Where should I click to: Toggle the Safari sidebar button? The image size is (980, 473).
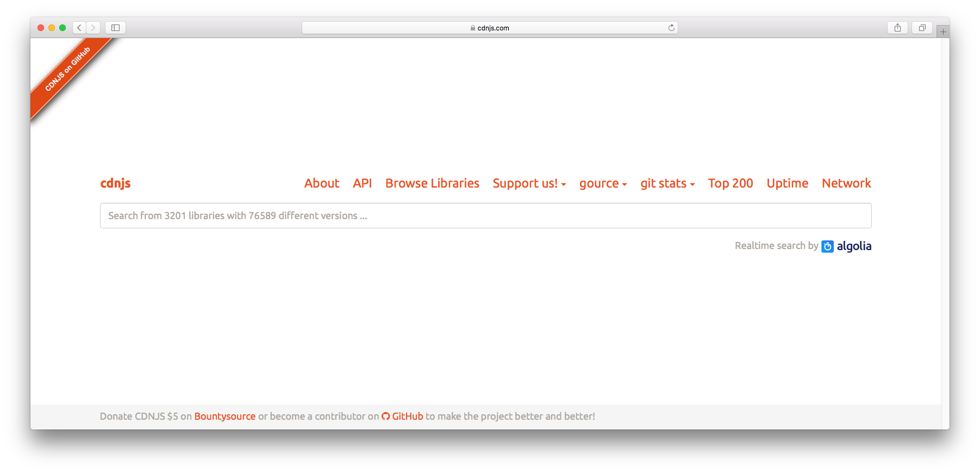(x=115, y=28)
